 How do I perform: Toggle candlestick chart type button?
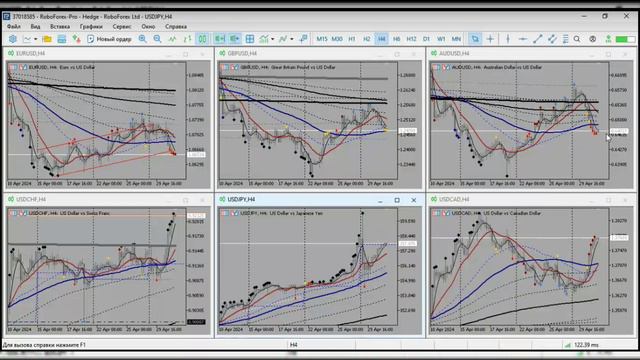point(202,39)
